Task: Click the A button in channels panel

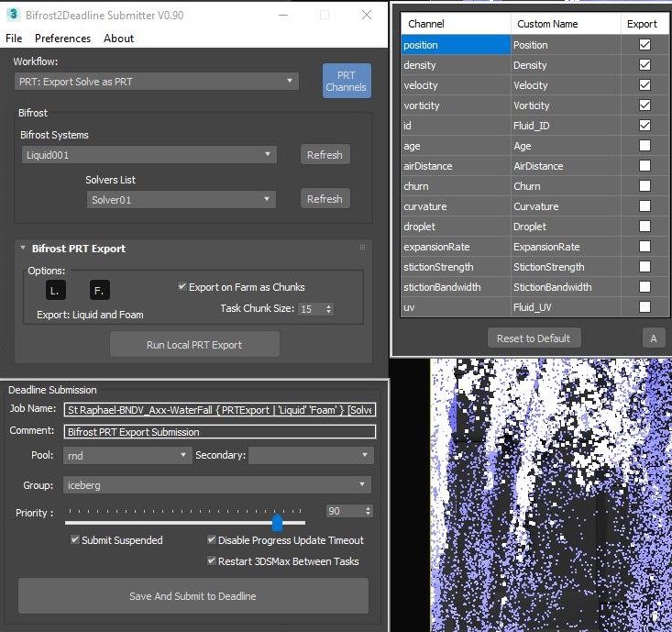Action: (654, 338)
